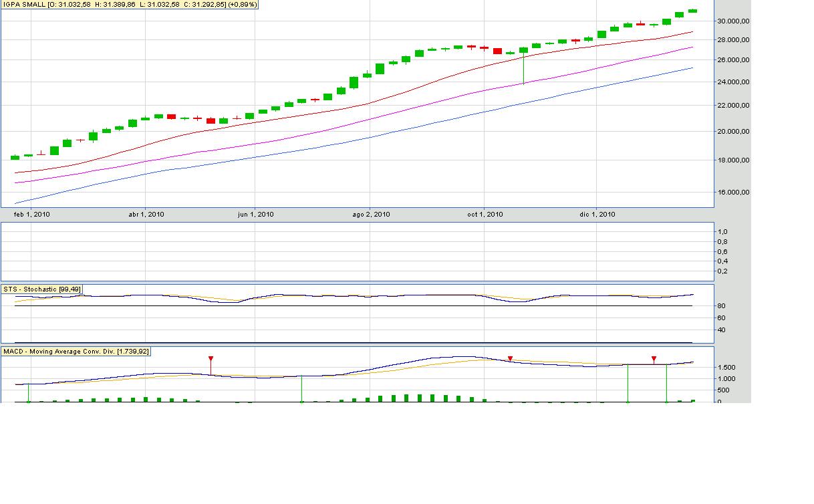Image resolution: width=814 pixels, height=504 pixels.
Task: Select the 16.000,00 value on the price scale
Action: click(734, 193)
